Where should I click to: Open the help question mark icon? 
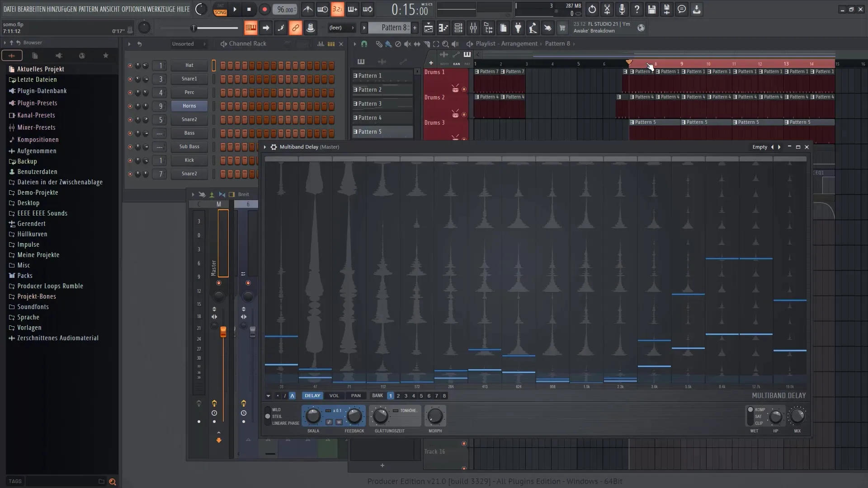637,9
